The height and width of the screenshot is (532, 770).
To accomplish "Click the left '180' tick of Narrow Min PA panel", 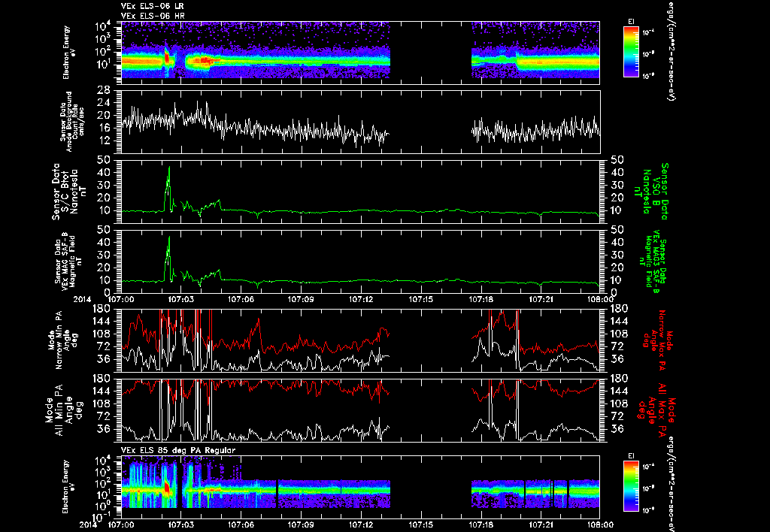I will pos(101,309).
